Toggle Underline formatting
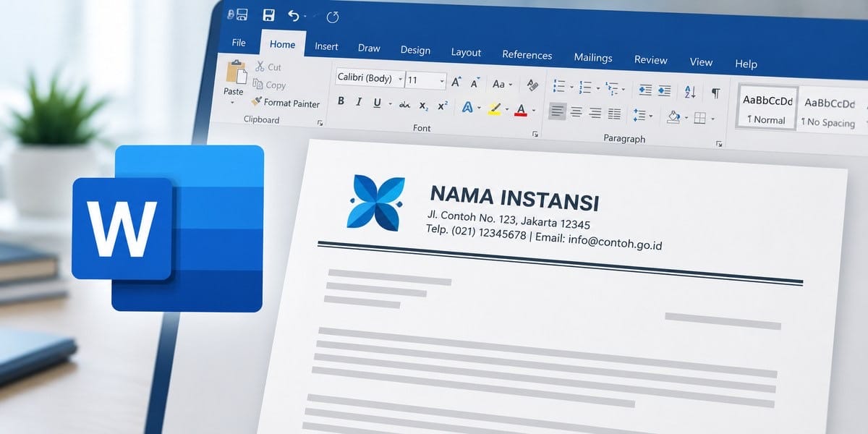The height and width of the screenshot is (434, 868). 377,103
